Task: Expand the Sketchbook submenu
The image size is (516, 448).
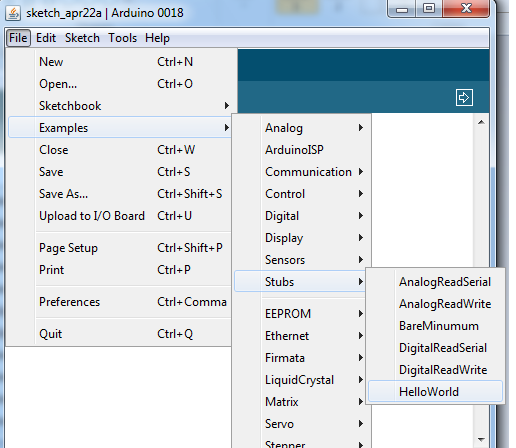Action: point(120,106)
